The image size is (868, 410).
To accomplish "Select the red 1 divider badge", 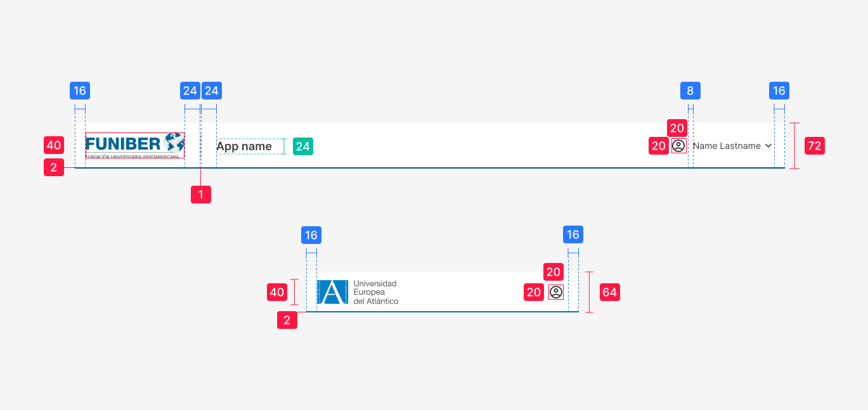I will click(201, 195).
